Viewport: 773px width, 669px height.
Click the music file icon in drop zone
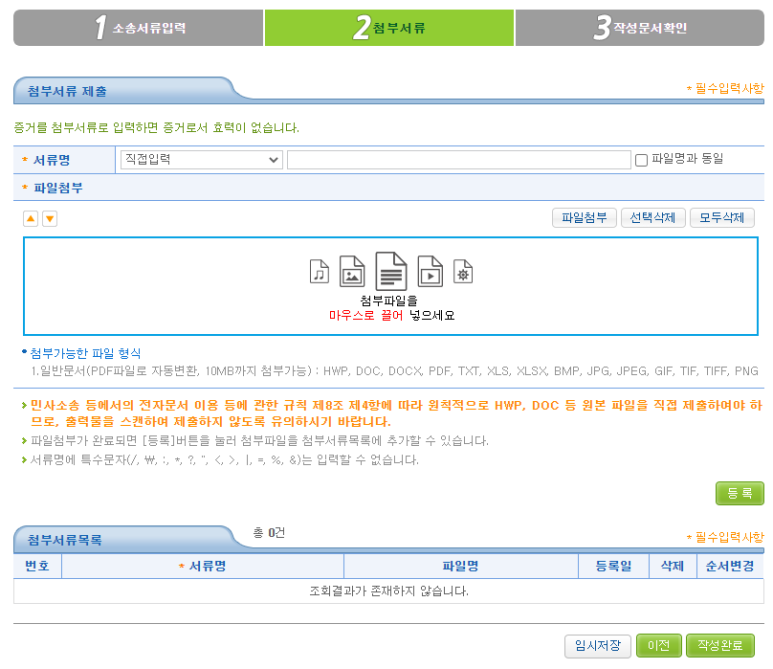(x=319, y=271)
